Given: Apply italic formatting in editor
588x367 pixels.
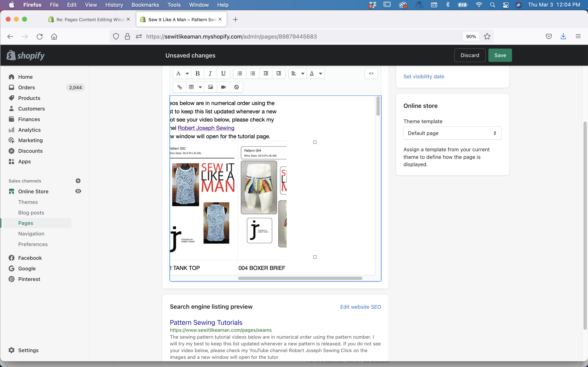Looking at the screenshot, I should click(x=210, y=74).
